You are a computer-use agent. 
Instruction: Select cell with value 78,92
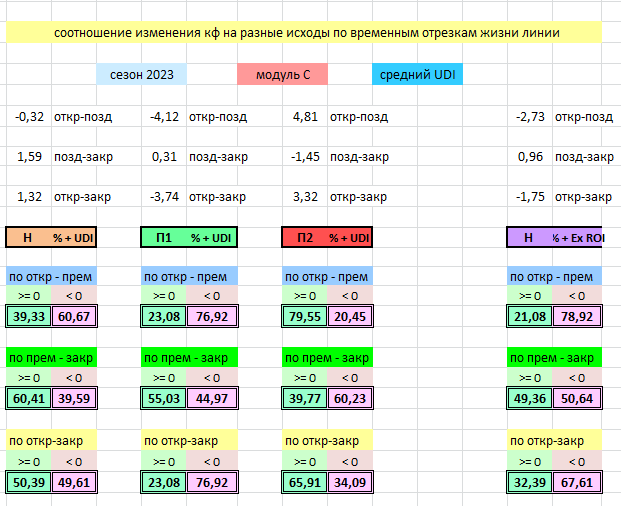coord(577,316)
